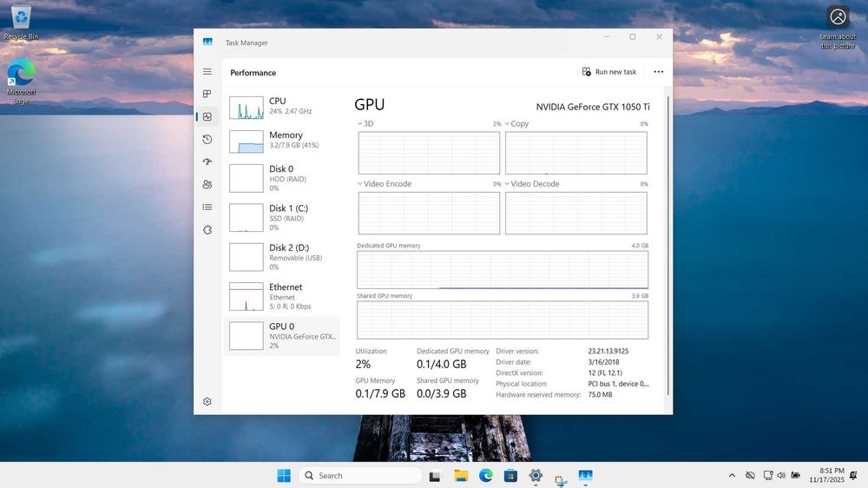Select Disk 0 HDD in the list
This screenshot has width=868, height=488.
coord(282,178)
